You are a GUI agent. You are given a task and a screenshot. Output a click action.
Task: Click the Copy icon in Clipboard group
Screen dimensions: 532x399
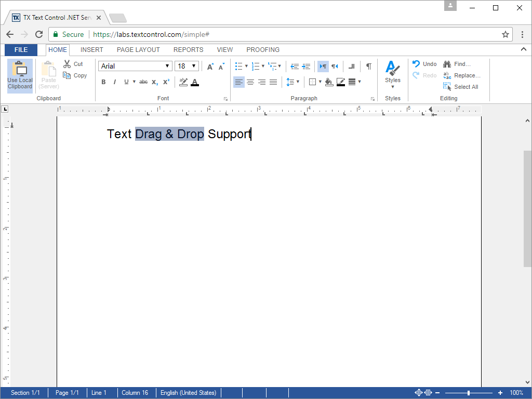click(x=67, y=75)
